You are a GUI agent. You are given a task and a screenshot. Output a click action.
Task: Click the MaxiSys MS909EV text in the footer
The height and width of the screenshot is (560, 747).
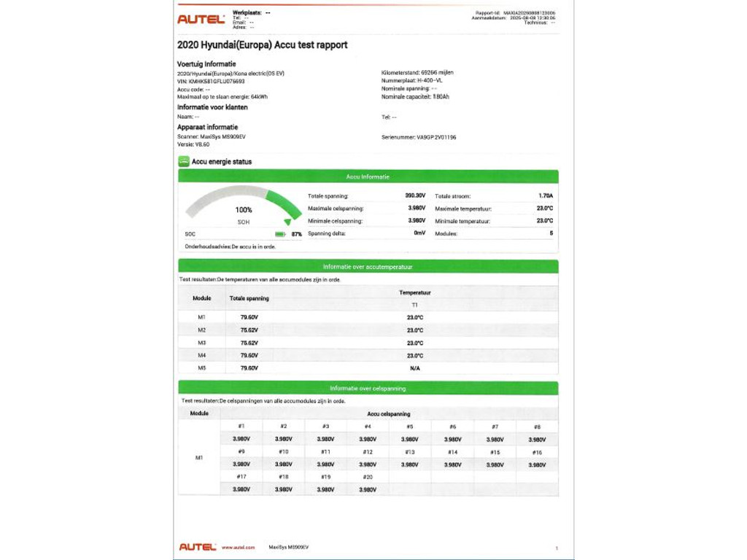coord(288,547)
